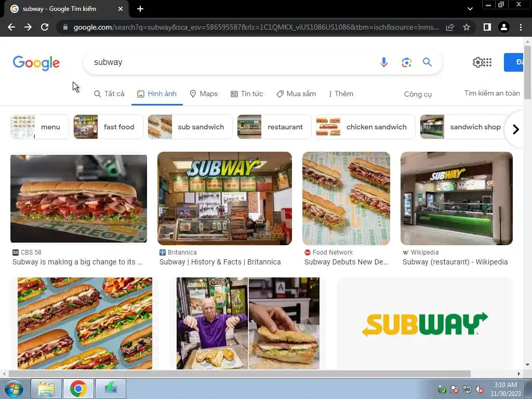The height and width of the screenshot is (399, 532).
Task: Switch to Mua sắm tab
Action: coord(296,94)
